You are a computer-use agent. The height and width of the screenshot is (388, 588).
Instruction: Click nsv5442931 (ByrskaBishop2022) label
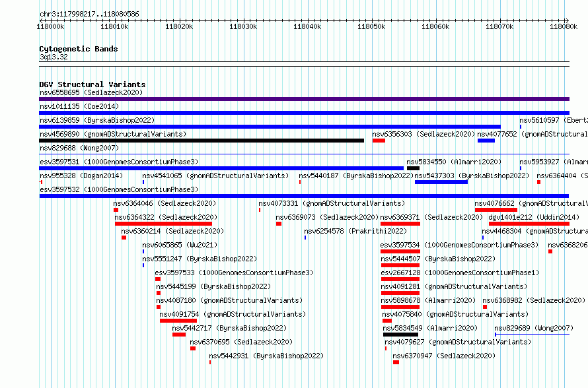(266, 356)
